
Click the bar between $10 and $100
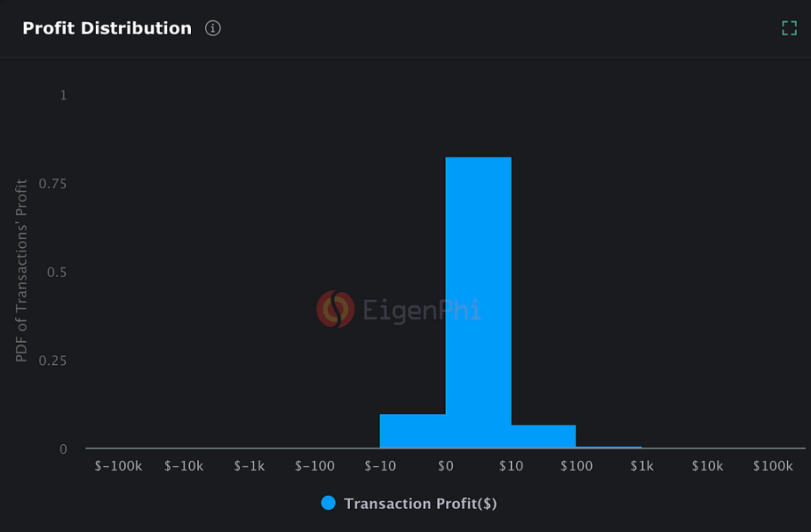(544, 436)
